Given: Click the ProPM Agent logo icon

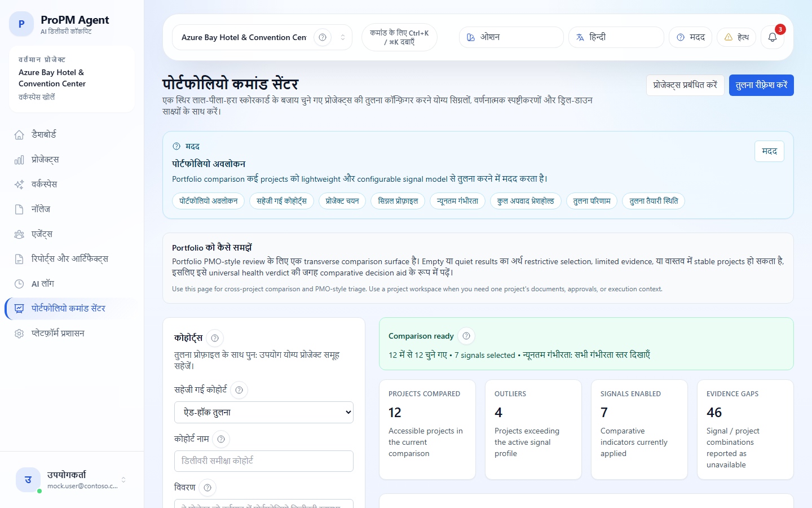Looking at the screenshot, I should [x=21, y=24].
